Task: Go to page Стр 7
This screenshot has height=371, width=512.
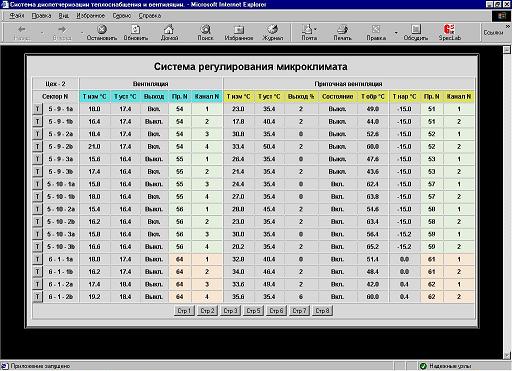Action: pyautogui.click(x=299, y=311)
